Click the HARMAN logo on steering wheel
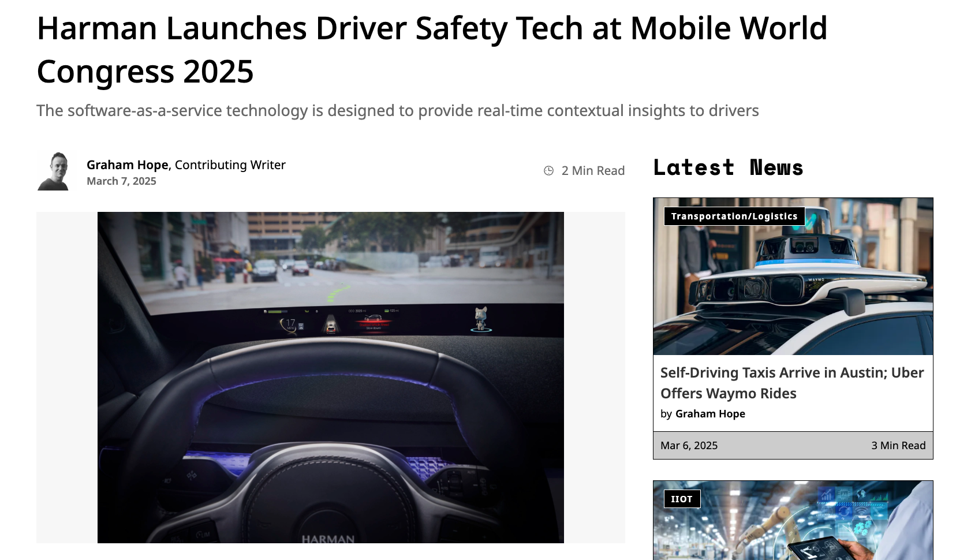The height and width of the screenshot is (560, 956). [x=328, y=539]
